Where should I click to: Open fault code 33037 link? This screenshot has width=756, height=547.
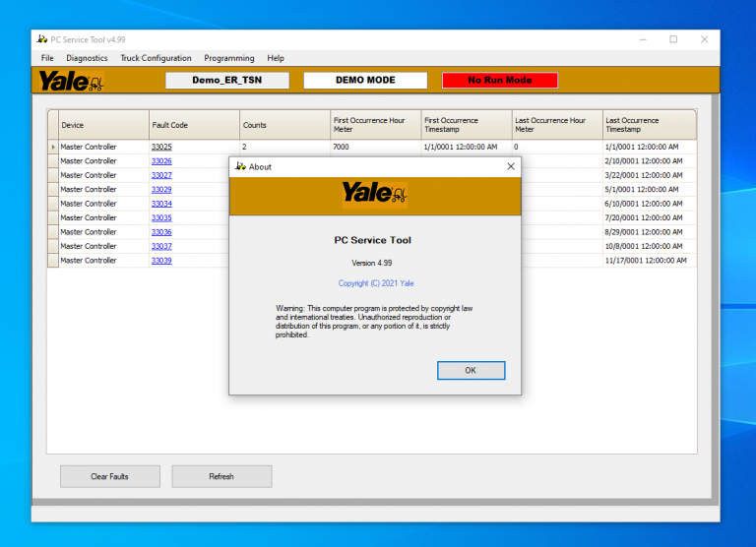tap(161, 246)
